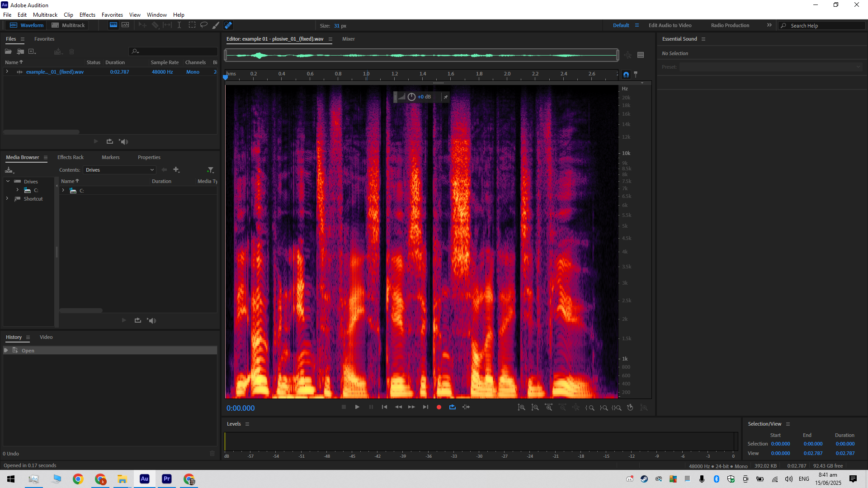Image resolution: width=868 pixels, height=488 pixels.
Task: Open the Essential Sound panel menu
Action: pyautogui.click(x=703, y=39)
